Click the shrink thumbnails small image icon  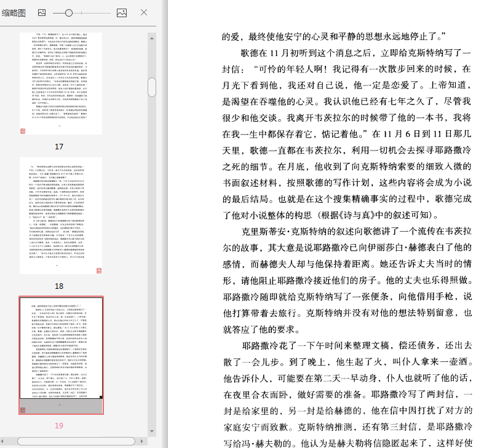point(42,13)
